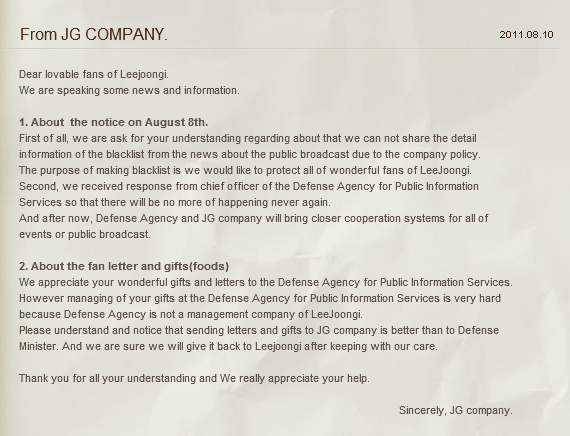Click the line mentioning company policy

point(250,155)
